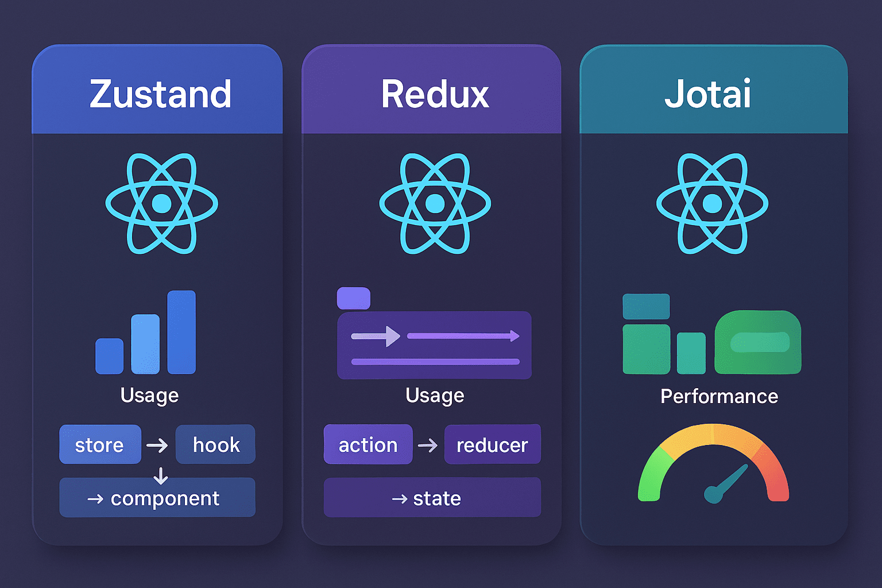This screenshot has height=588, width=882.
Task: Click the hook box
Action: click(x=215, y=444)
